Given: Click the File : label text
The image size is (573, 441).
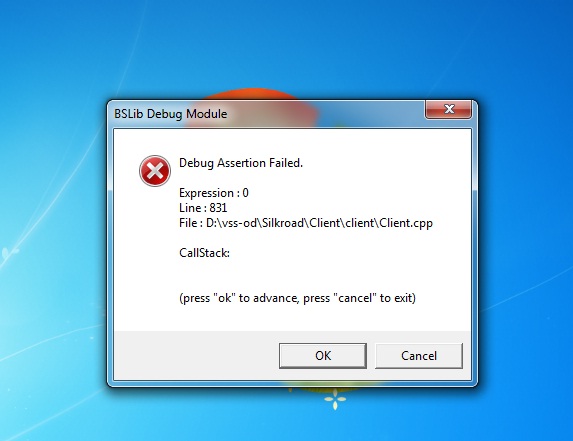Looking at the screenshot, I should coord(191,223).
